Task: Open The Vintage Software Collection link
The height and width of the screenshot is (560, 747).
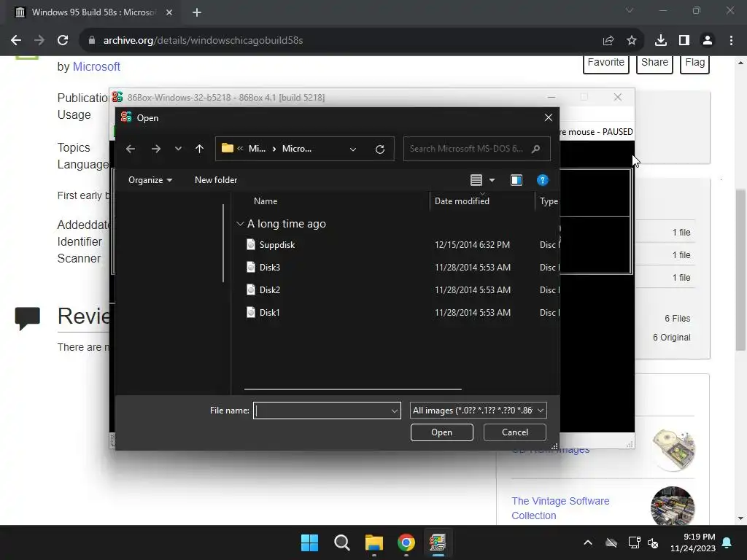Action: click(x=560, y=508)
